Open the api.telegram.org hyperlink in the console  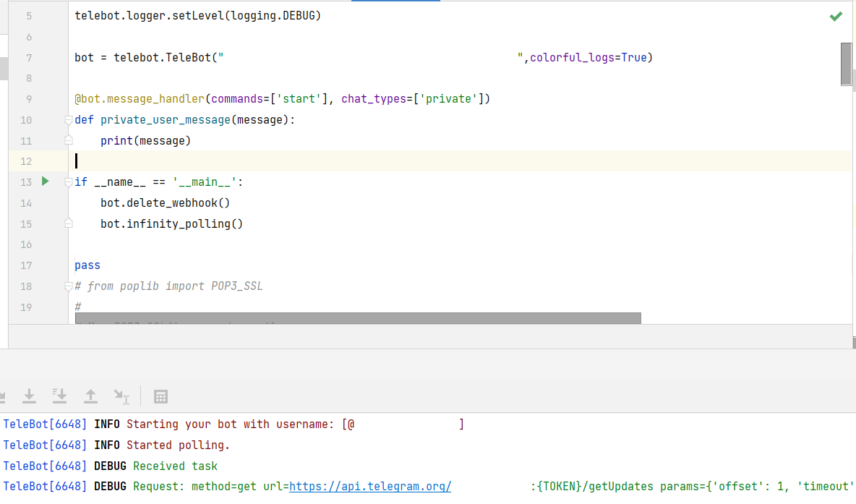(370, 486)
